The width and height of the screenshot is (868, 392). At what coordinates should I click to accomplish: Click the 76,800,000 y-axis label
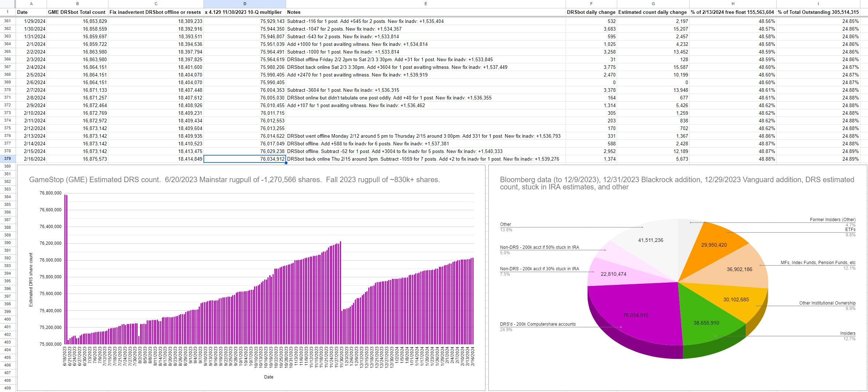click(x=51, y=193)
